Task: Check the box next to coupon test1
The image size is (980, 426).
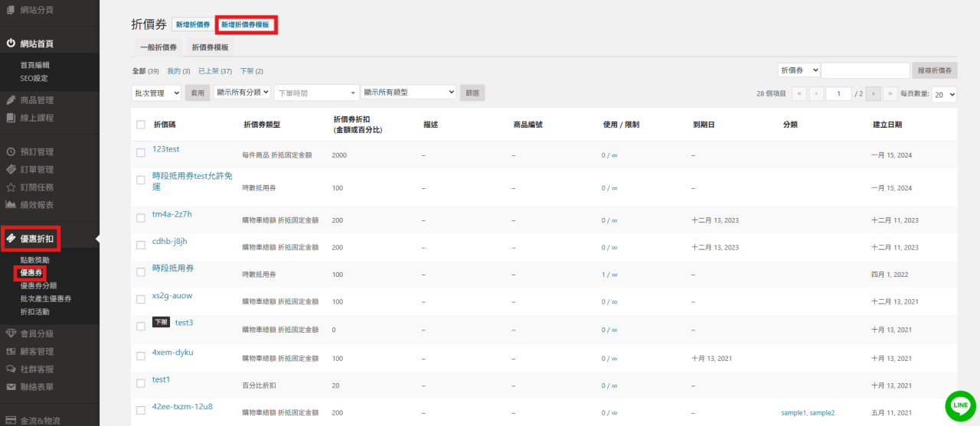Action: [x=141, y=383]
